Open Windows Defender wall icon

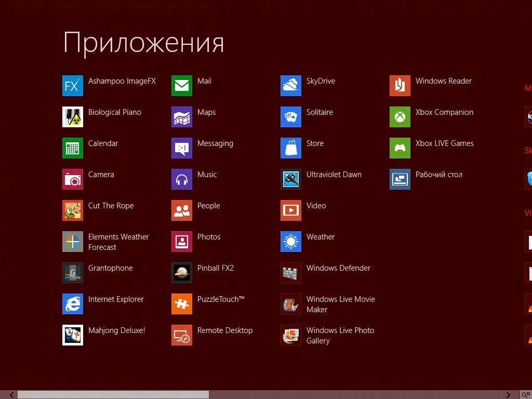291,273
